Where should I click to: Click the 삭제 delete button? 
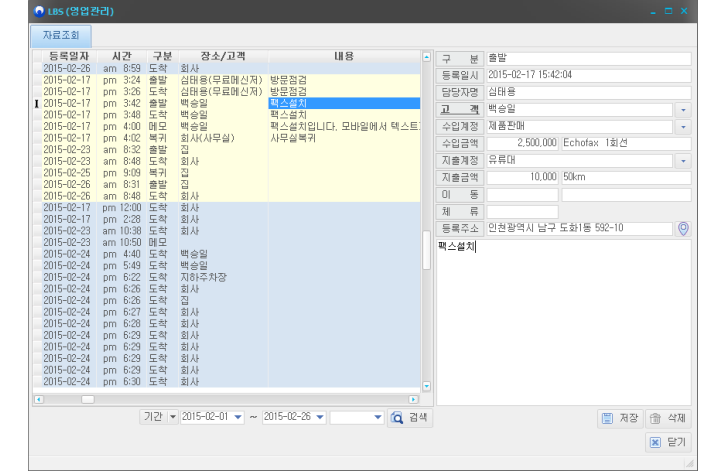[668, 418]
